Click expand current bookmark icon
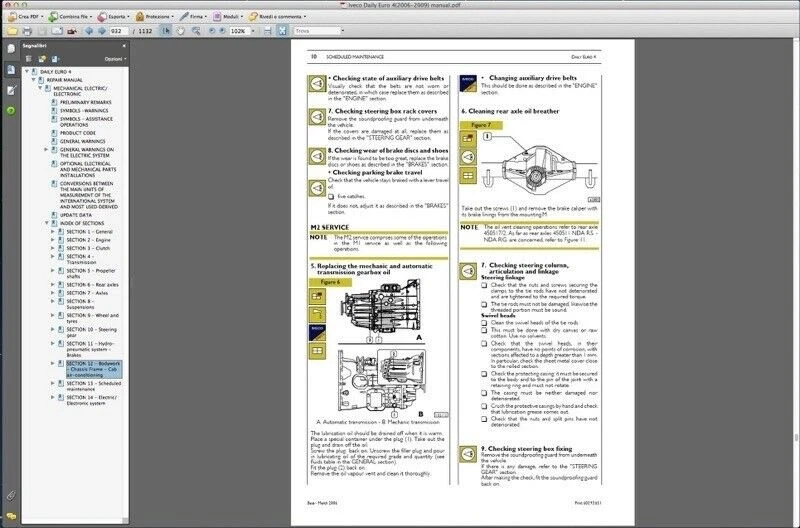This screenshot has height=528, width=800. pos(56,59)
